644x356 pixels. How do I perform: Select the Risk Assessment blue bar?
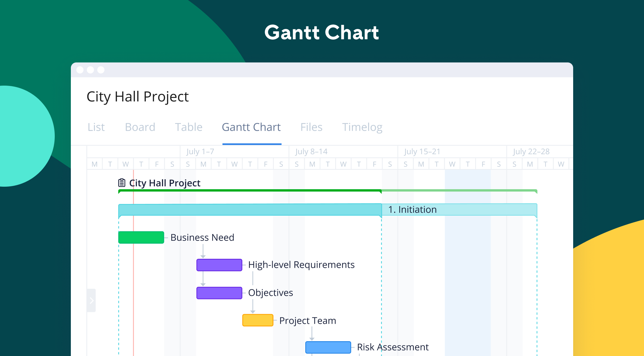click(x=328, y=347)
